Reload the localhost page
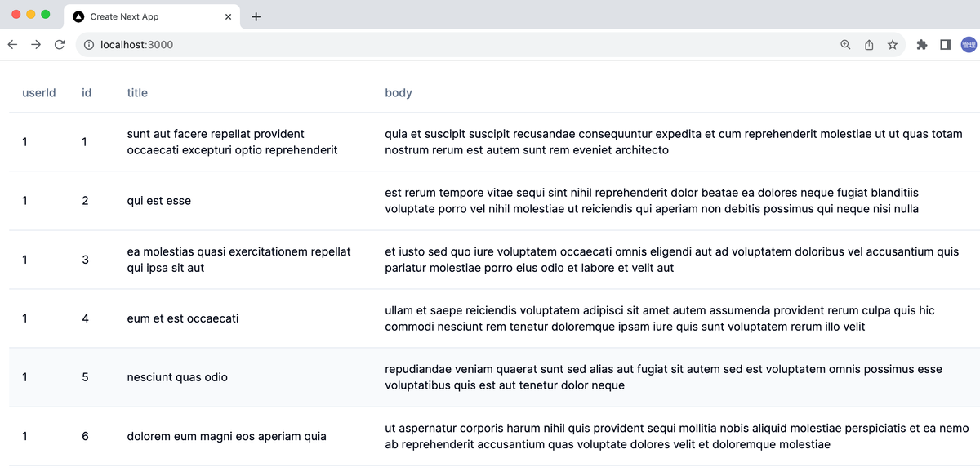Screen dimensions: 980x476 (60, 45)
